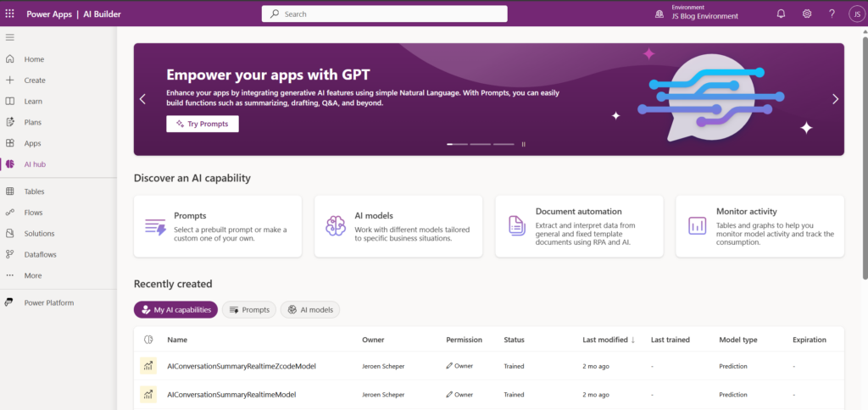Sort by Expiration column header

click(x=810, y=340)
